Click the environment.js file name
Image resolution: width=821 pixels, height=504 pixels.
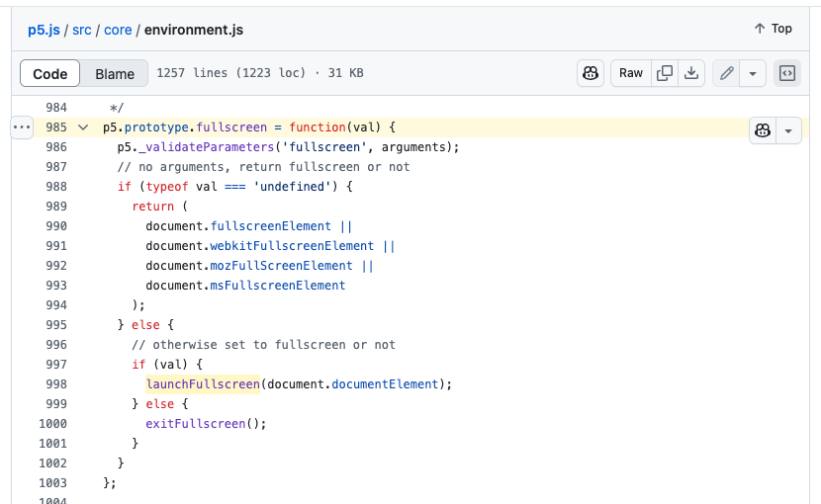click(194, 30)
